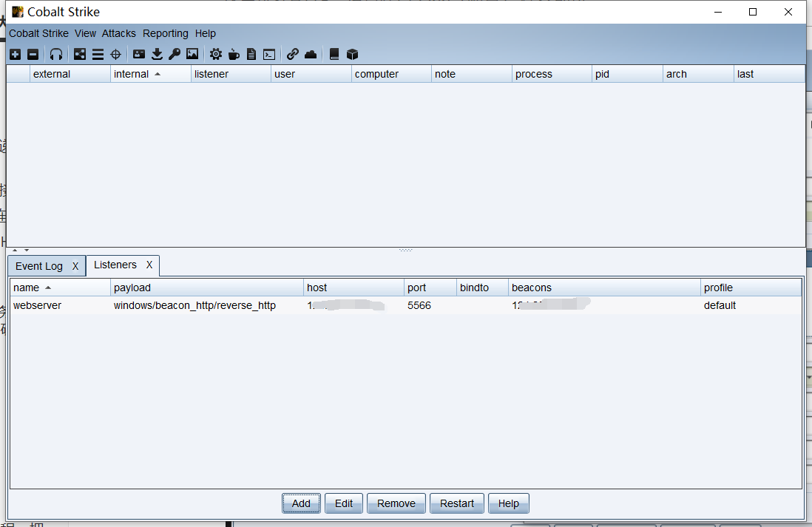Click the Restart listener button
Viewport: 812px width, 527px height.
pos(457,503)
